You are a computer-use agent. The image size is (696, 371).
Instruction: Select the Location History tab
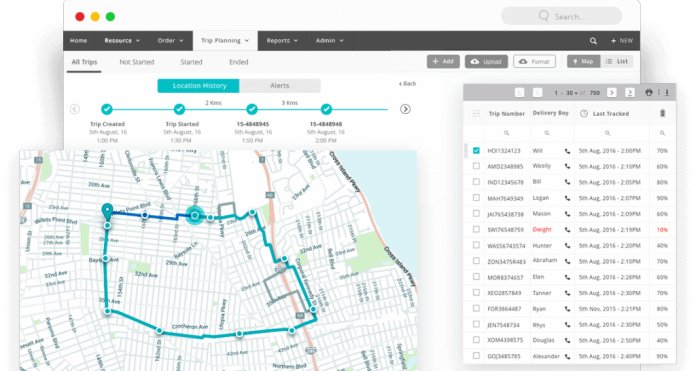tap(198, 86)
